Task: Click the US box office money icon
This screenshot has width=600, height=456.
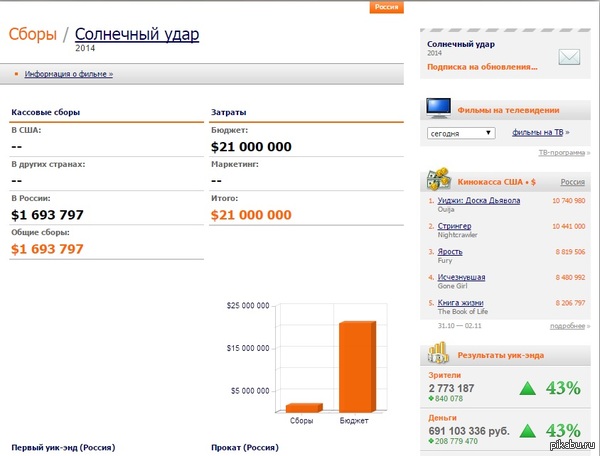Action: point(437,180)
